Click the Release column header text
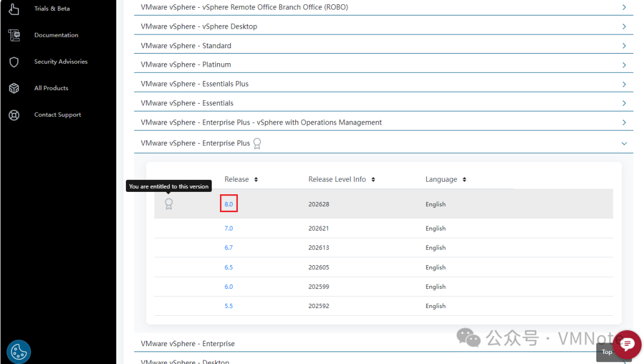 pos(237,179)
